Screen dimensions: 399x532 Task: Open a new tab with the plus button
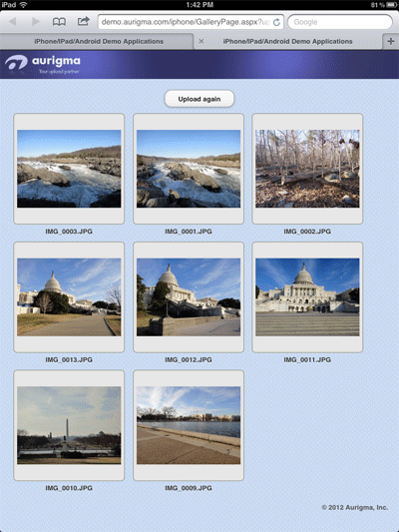[x=391, y=41]
